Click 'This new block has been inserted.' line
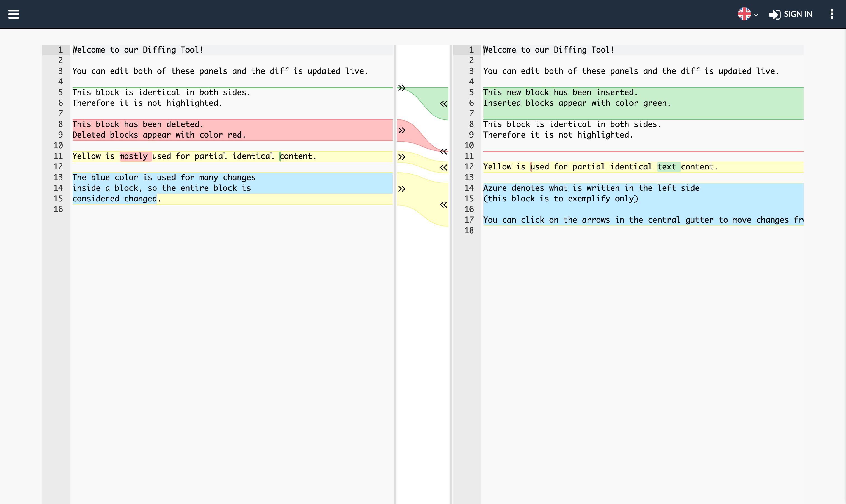The height and width of the screenshot is (504, 846). [560, 92]
